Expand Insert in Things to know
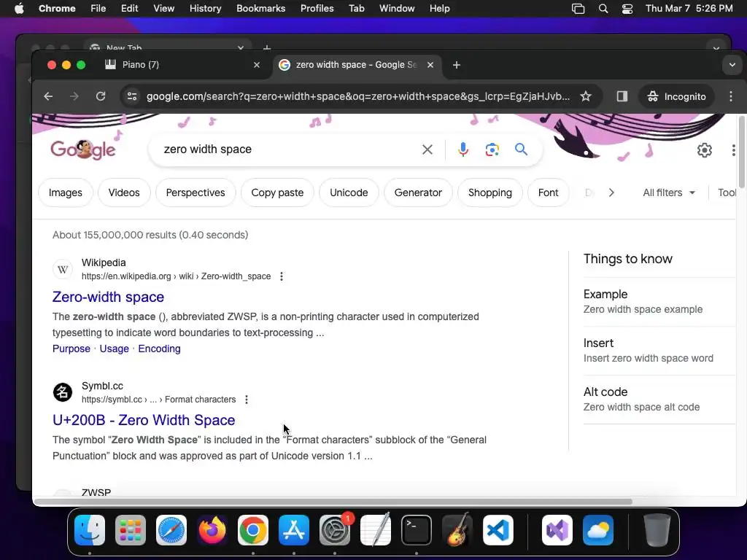The image size is (747, 560). pos(659,351)
